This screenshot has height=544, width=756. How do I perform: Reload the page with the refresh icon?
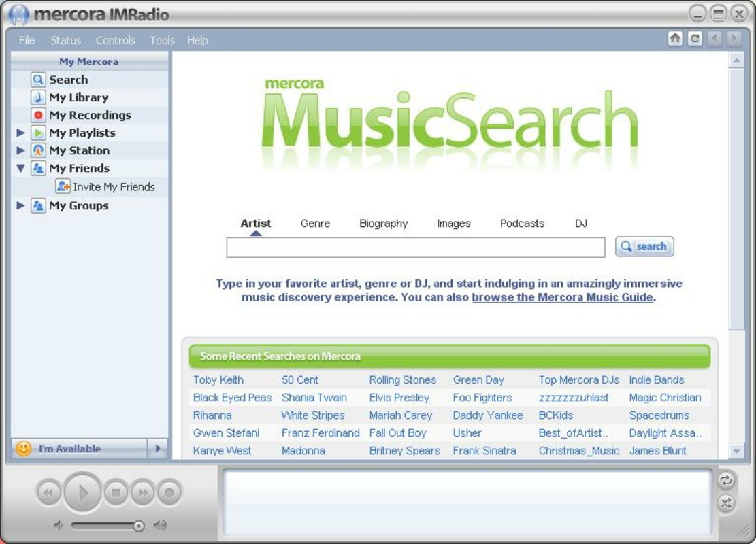click(x=695, y=39)
